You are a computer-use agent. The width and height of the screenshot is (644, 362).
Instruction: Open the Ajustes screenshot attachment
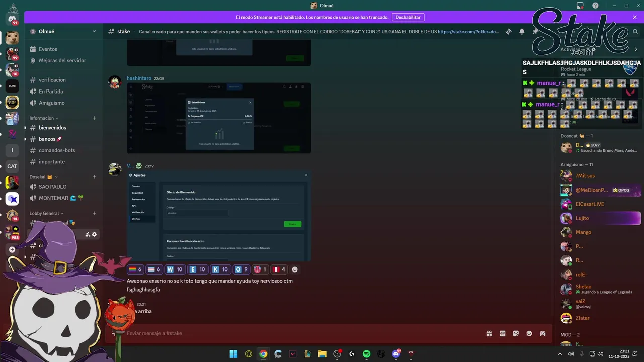219,216
